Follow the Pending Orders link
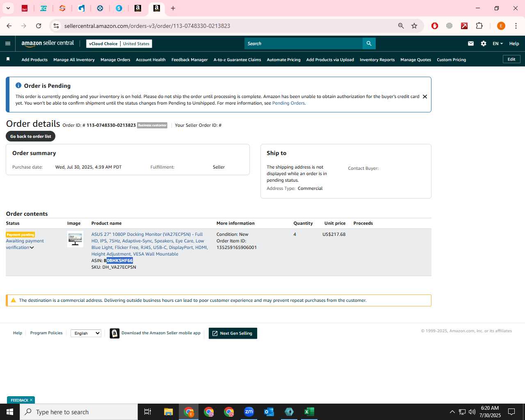This screenshot has width=525, height=420. pos(288,103)
